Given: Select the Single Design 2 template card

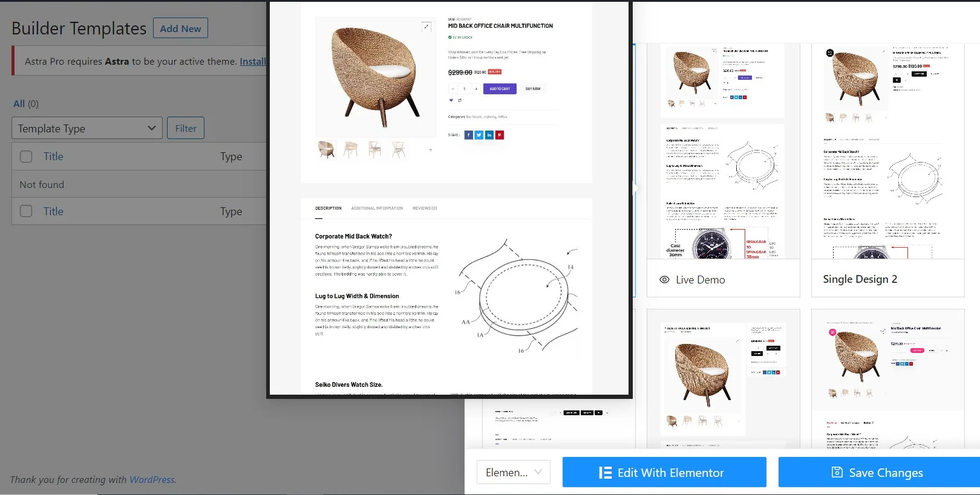Looking at the screenshot, I should pyautogui.click(x=887, y=170).
